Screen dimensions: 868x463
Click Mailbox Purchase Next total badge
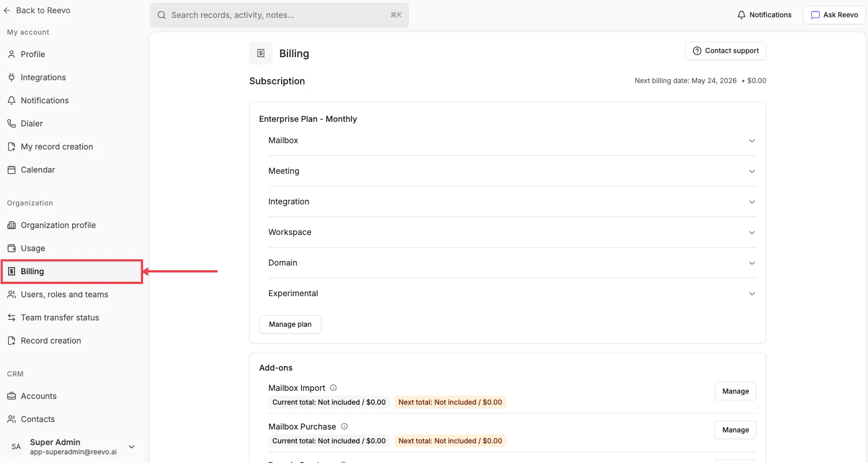click(450, 441)
